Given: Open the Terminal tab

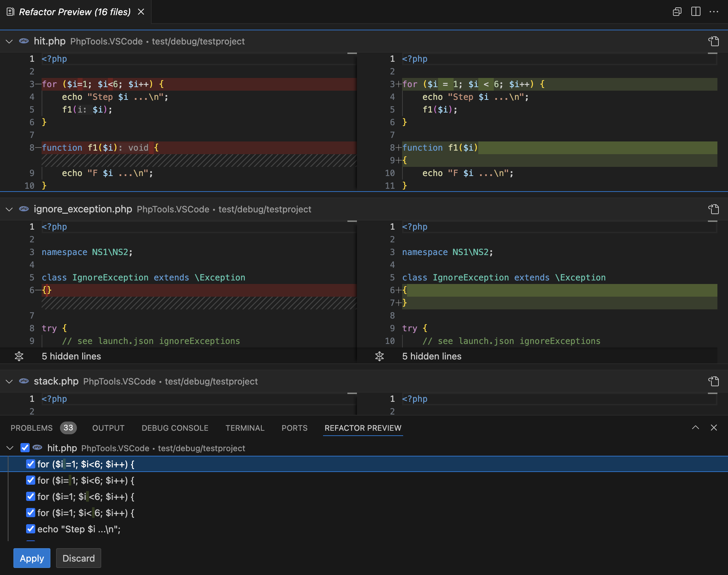Looking at the screenshot, I should click(x=245, y=428).
